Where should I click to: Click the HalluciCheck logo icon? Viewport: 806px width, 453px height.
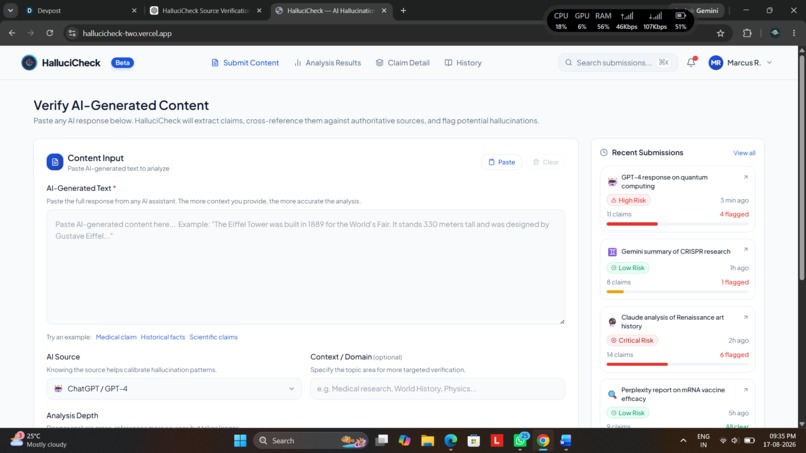(29, 63)
